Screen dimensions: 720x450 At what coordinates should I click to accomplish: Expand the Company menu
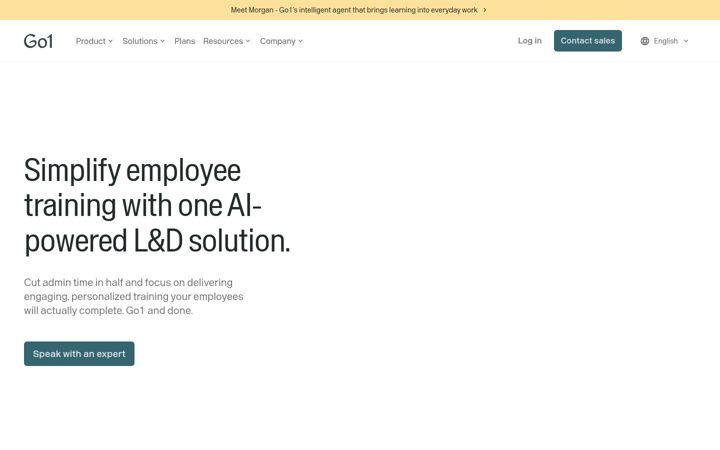pyautogui.click(x=281, y=41)
